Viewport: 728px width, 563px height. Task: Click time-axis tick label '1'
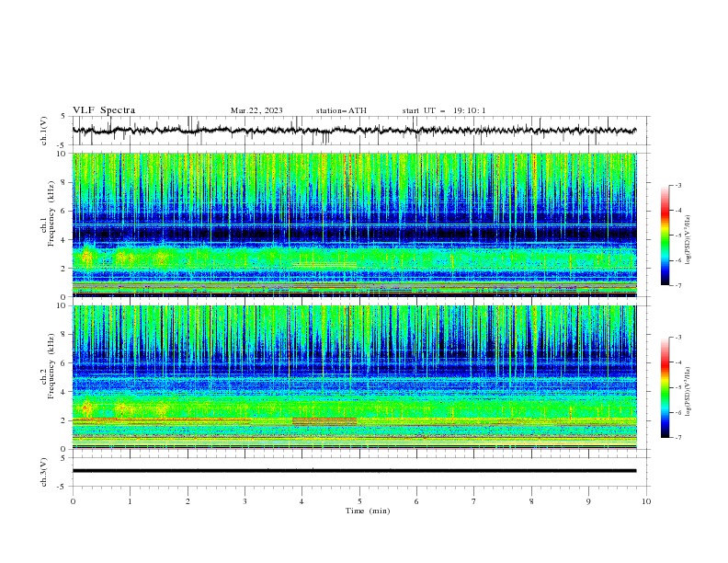click(130, 501)
